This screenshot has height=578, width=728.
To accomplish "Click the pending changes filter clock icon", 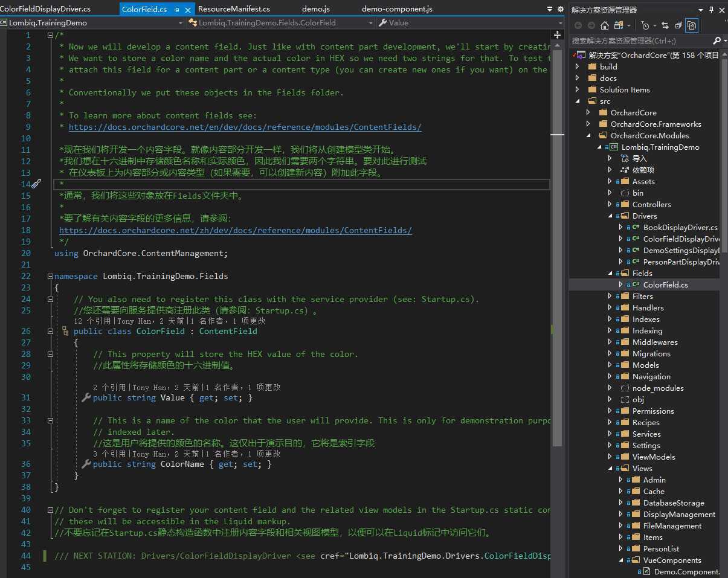I will pyautogui.click(x=646, y=25).
